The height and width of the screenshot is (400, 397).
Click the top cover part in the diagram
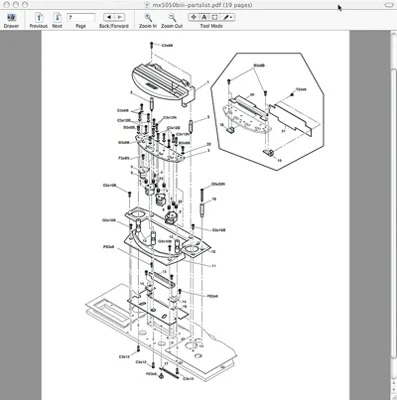pyautogui.click(x=163, y=83)
